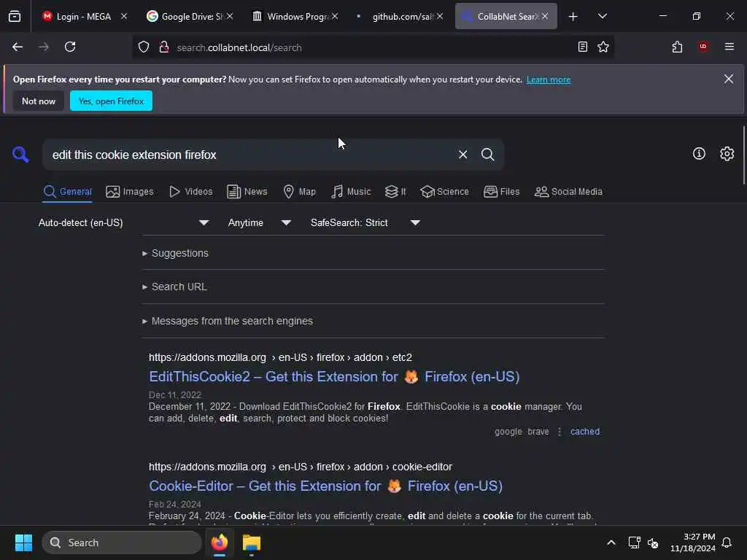Select the Science search category
The height and width of the screenshot is (560, 747).
(x=444, y=192)
